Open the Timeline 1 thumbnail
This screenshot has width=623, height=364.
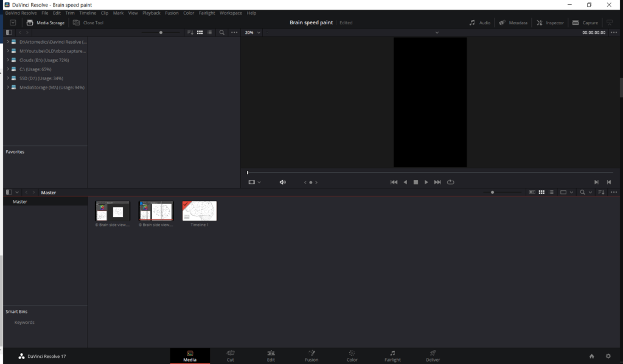[x=199, y=211]
